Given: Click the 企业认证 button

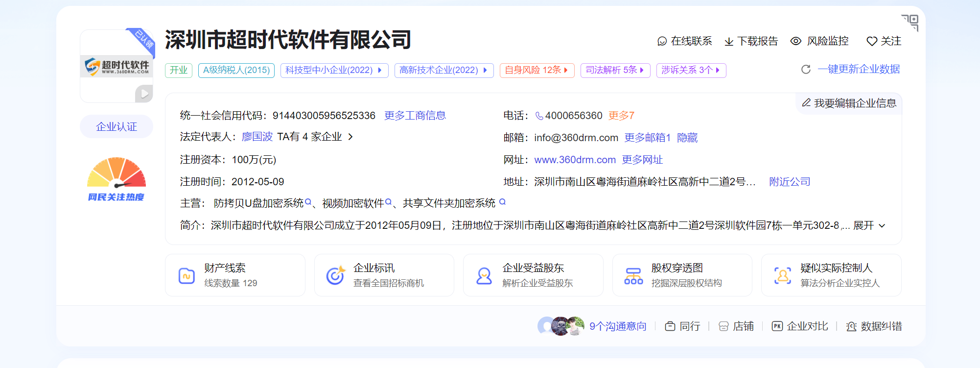Looking at the screenshot, I should (117, 127).
